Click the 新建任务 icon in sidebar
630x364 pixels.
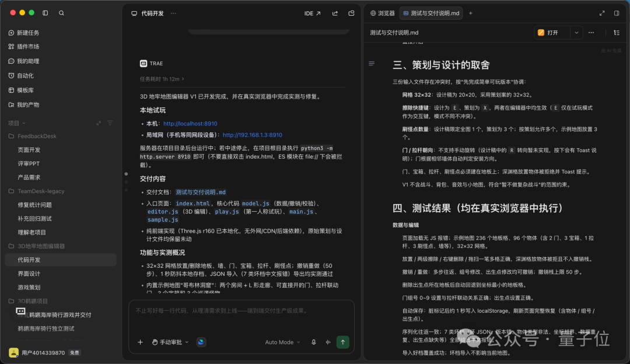11,33
